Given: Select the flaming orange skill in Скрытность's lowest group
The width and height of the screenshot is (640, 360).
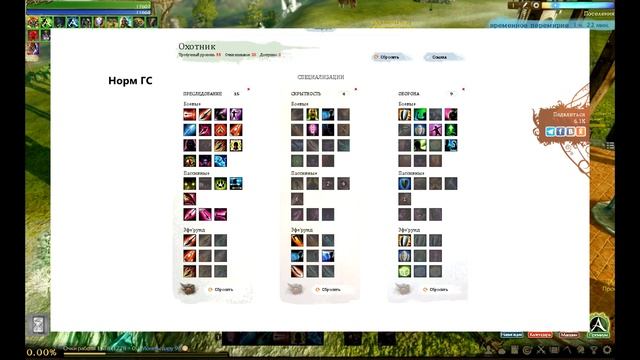Looking at the screenshot, I should 297,240.
